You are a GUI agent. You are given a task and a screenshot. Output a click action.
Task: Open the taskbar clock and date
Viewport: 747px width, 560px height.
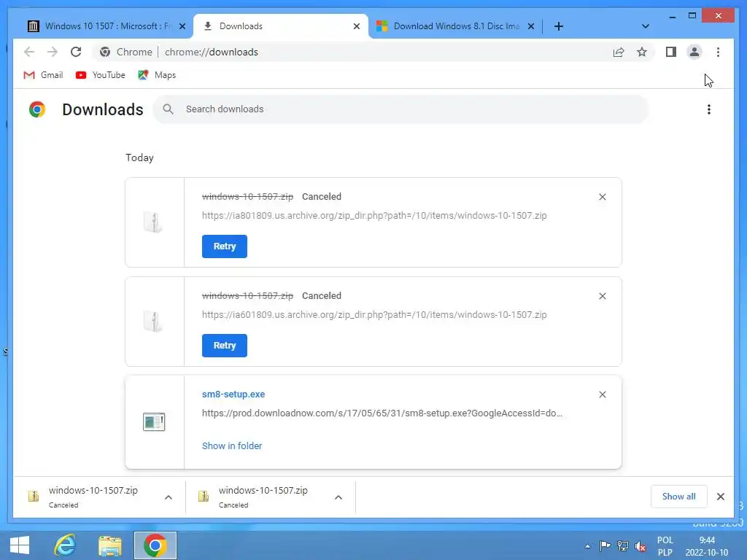(707, 546)
